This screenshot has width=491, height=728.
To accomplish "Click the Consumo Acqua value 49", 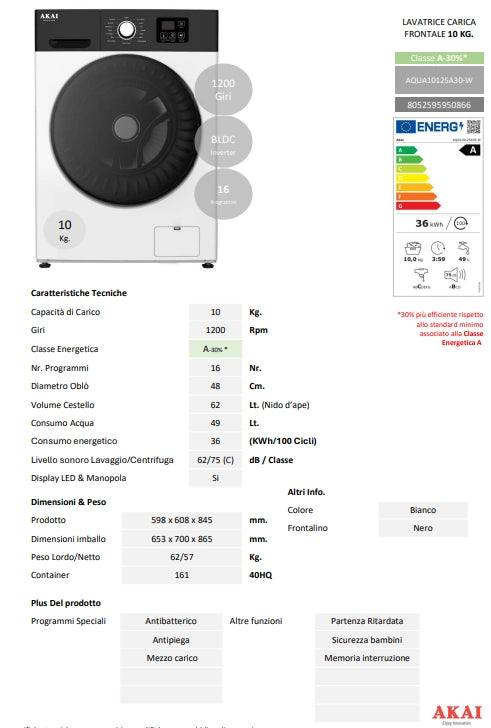I will pos(215,423).
